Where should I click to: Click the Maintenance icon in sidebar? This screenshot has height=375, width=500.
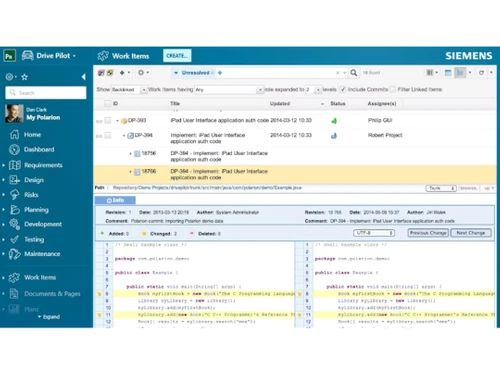[x=14, y=254]
